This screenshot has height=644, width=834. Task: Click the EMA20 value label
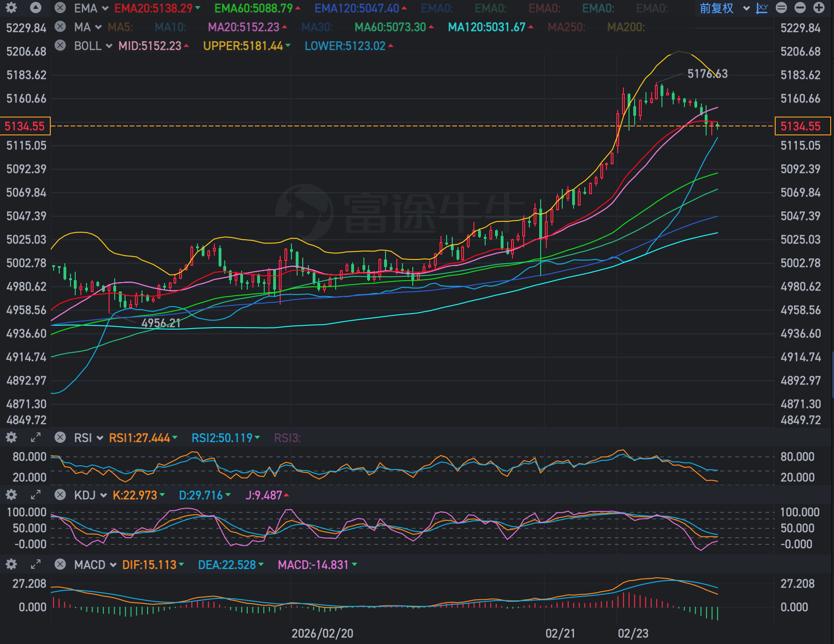(154, 8)
